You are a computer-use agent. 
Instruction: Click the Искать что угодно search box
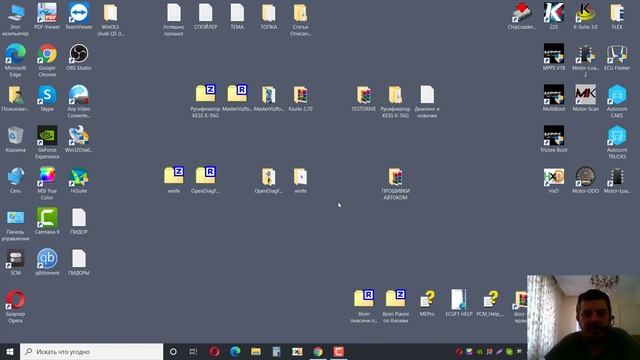click(x=91, y=351)
